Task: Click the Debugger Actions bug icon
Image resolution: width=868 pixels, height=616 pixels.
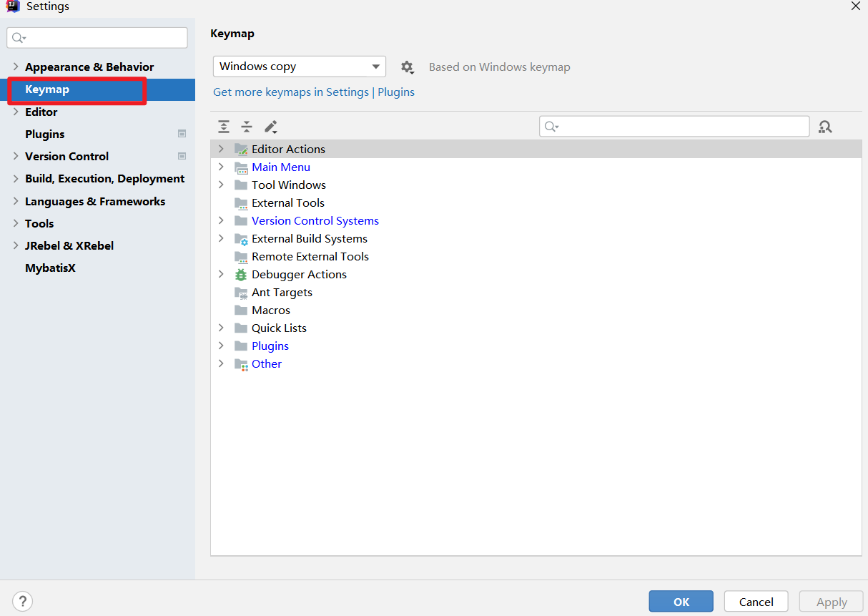Action: coord(241,275)
